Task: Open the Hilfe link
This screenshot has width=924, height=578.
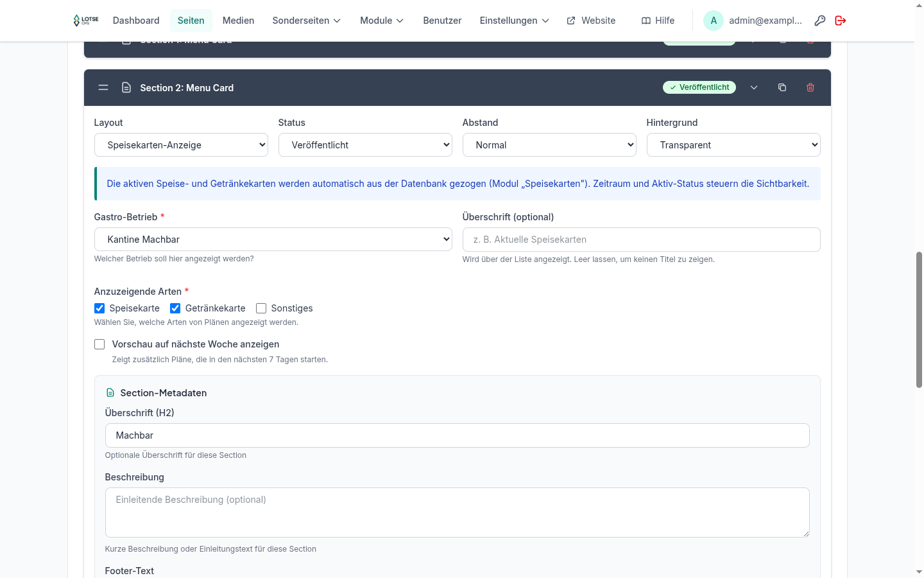Action: coord(658,21)
